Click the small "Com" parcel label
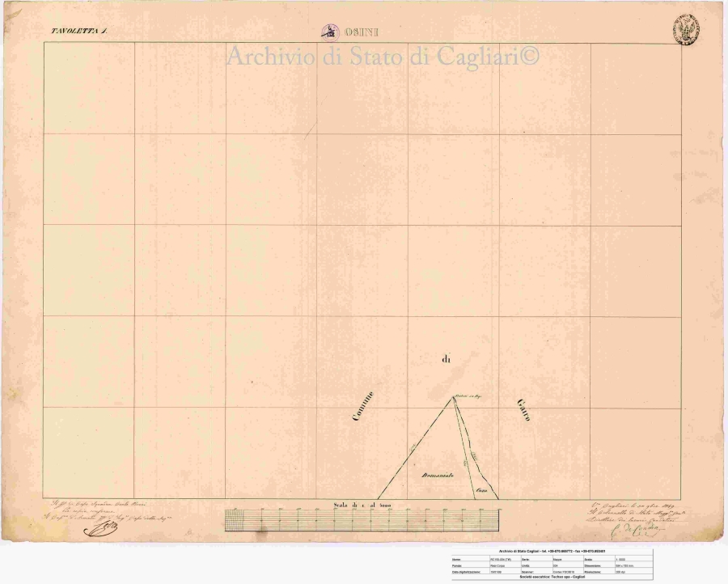728x584 pixels. [x=481, y=490]
